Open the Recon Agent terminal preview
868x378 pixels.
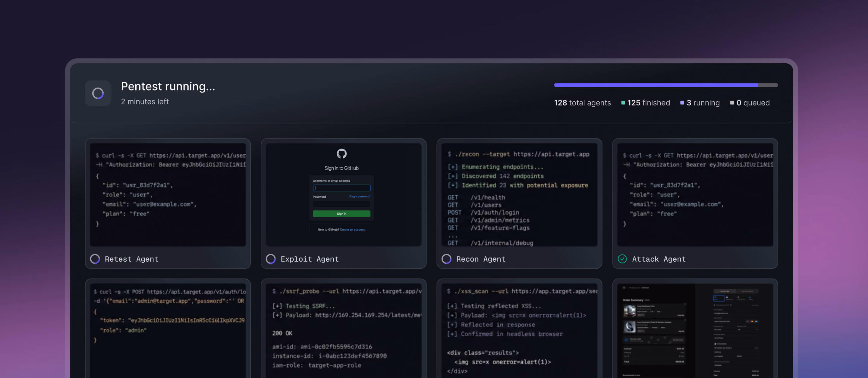pos(519,195)
